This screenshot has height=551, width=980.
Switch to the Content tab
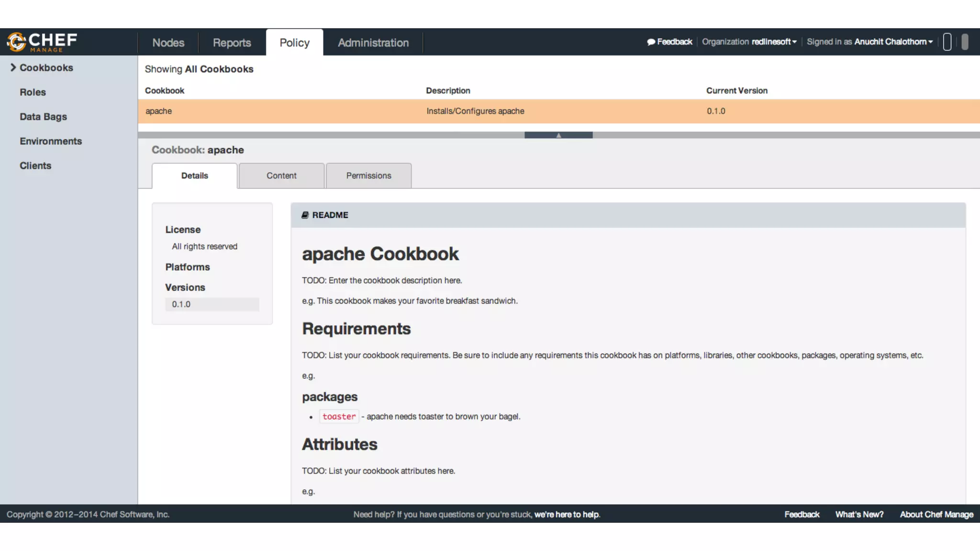tap(281, 176)
